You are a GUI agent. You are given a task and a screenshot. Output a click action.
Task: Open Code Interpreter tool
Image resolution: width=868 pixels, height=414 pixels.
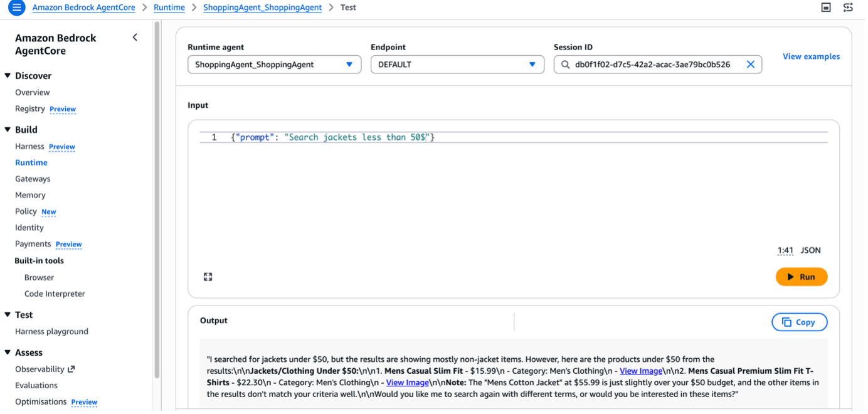55,294
